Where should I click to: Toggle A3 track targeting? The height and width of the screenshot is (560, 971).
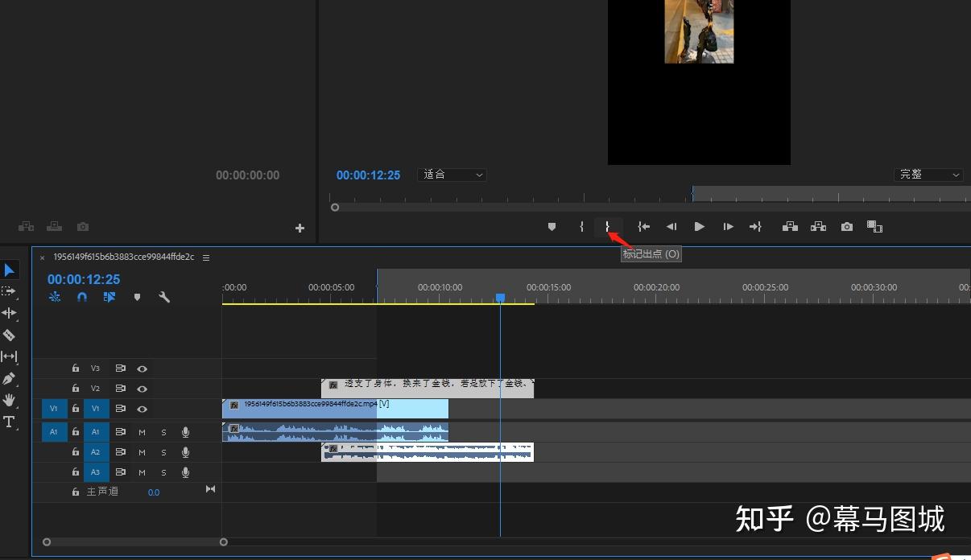(96, 472)
